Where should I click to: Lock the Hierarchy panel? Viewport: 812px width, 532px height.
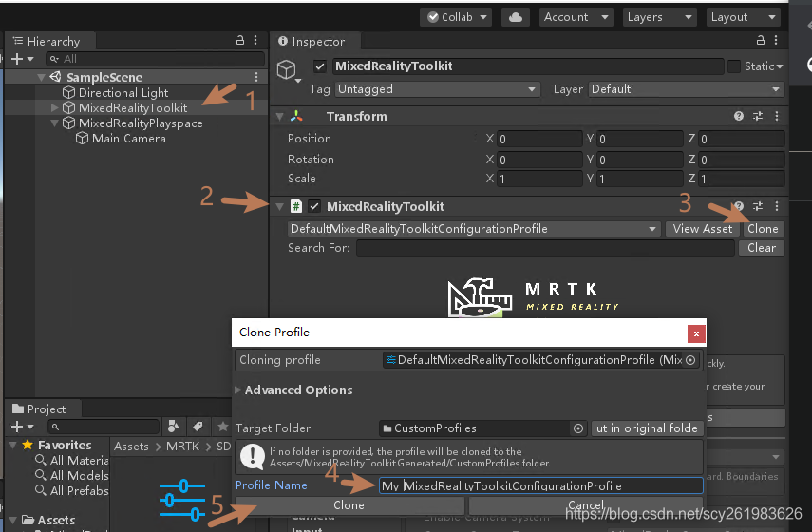pos(239,41)
